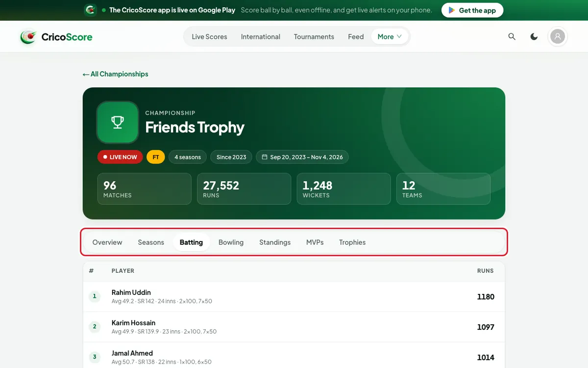Click the 12 Teams stat card
Screen dimensions: 588x368
click(443, 189)
